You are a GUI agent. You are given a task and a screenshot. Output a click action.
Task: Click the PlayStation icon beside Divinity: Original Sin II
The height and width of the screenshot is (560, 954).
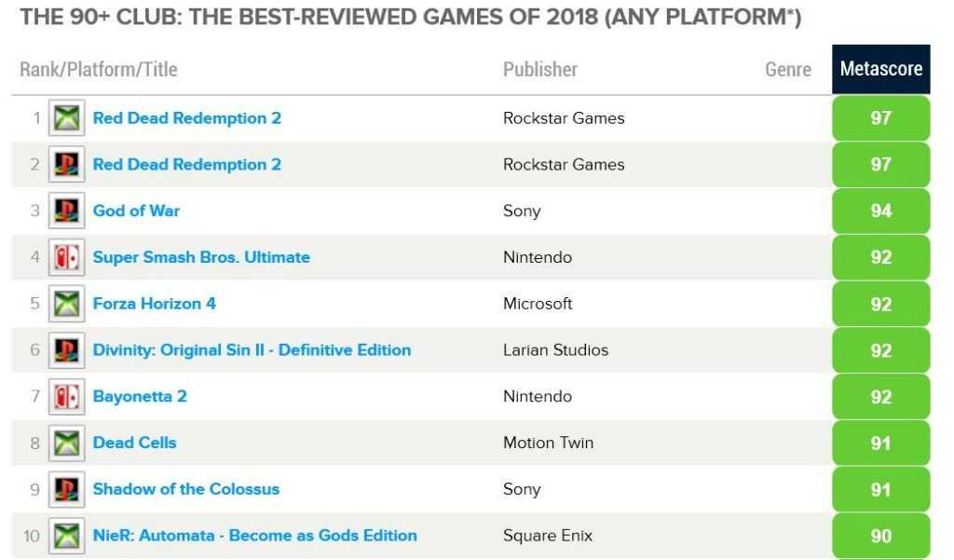[66, 350]
